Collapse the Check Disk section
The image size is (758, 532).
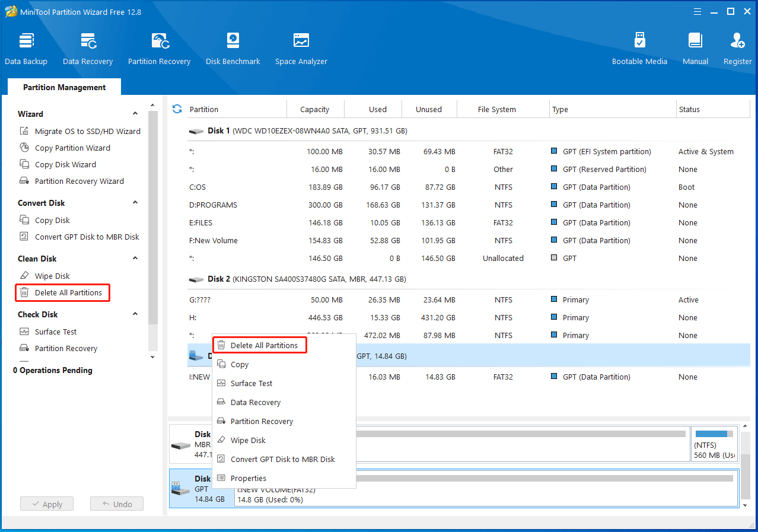coord(135,314)
